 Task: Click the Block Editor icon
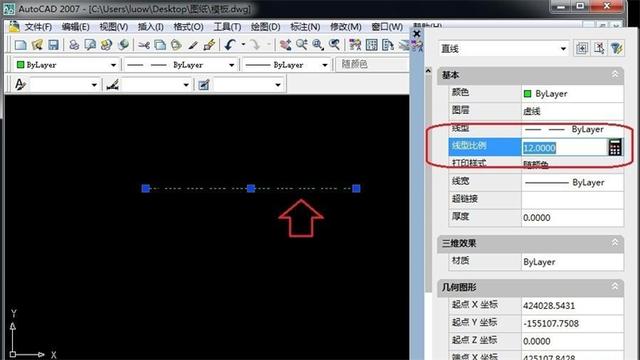[209, 44]
